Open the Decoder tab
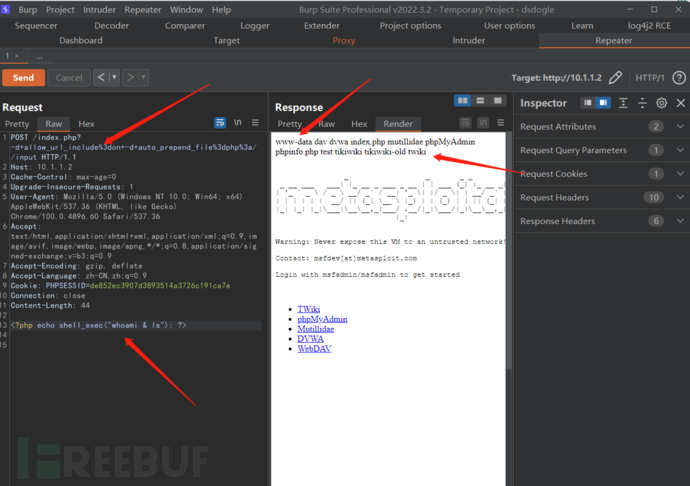Image resolution: width=690 pixels, height=486 pixels. [111, 26]
